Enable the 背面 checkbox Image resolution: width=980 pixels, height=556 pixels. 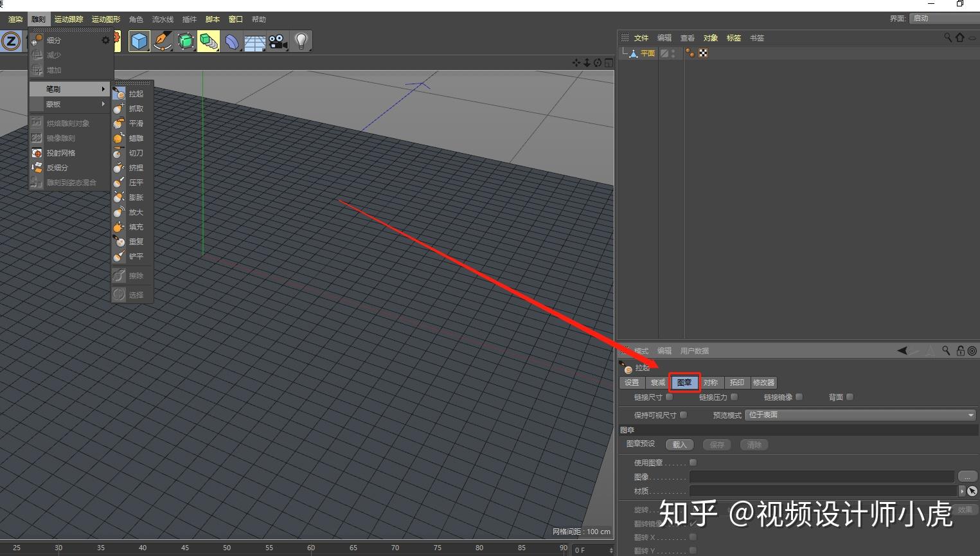click(849, 397)
